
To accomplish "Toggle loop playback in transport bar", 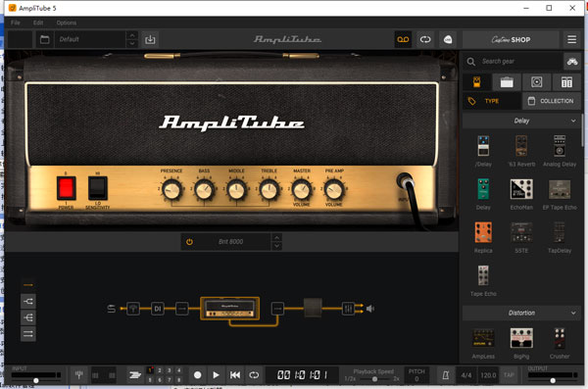I will click(254, 375).
